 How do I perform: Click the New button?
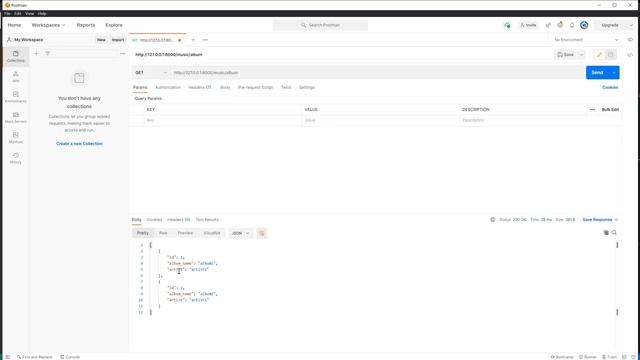(x=101, y=40)
